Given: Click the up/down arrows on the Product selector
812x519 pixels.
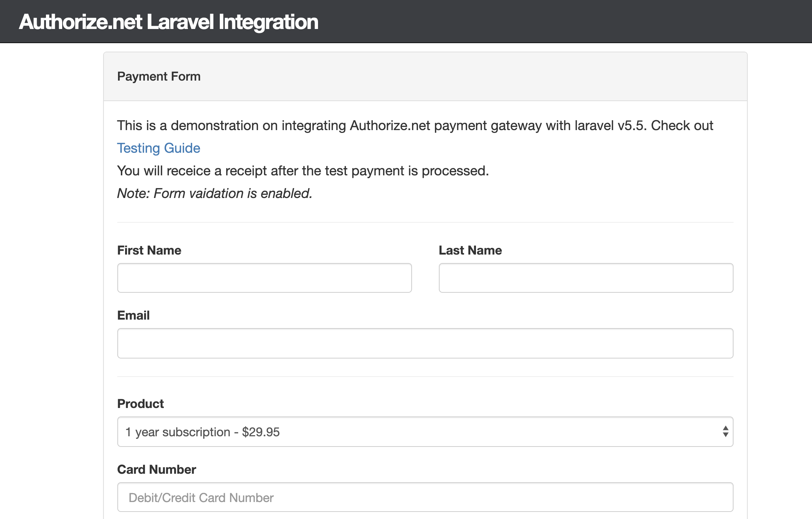Looking at the screenshot, I should pyautogui.click(x=725, y=432).
